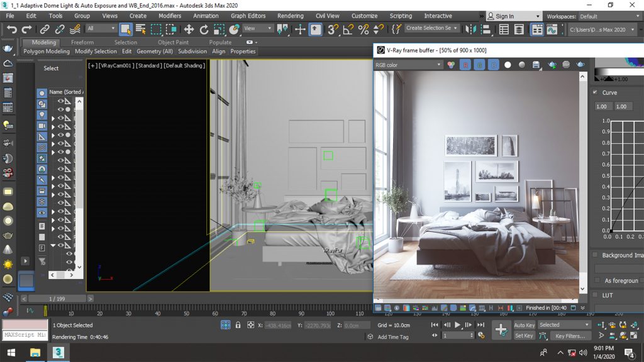Toggle Auto Key animation mode

click(x=524, y=325)
